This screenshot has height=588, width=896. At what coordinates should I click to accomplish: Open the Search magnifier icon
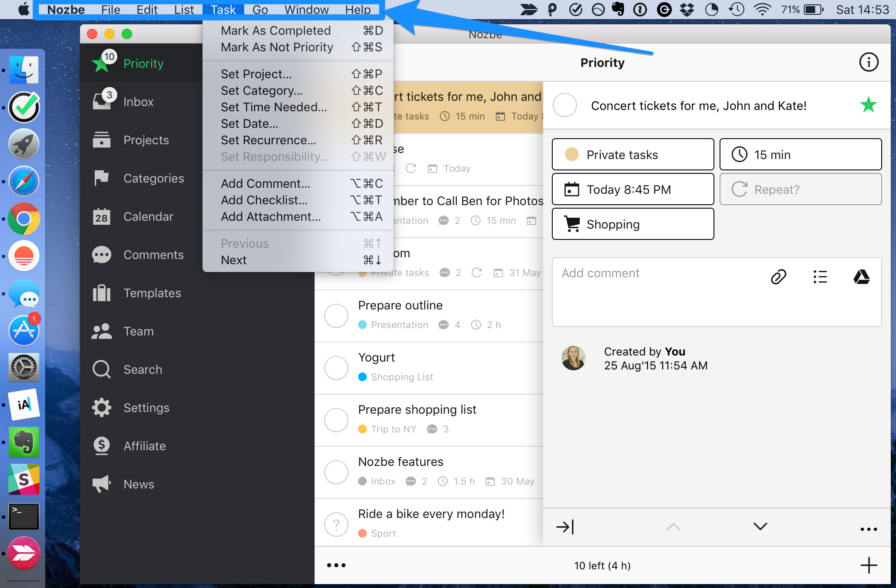[102, 369]
